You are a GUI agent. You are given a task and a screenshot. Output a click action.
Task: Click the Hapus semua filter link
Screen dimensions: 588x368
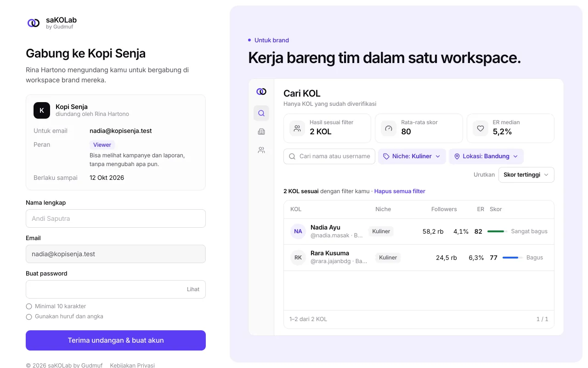point(400,191)
